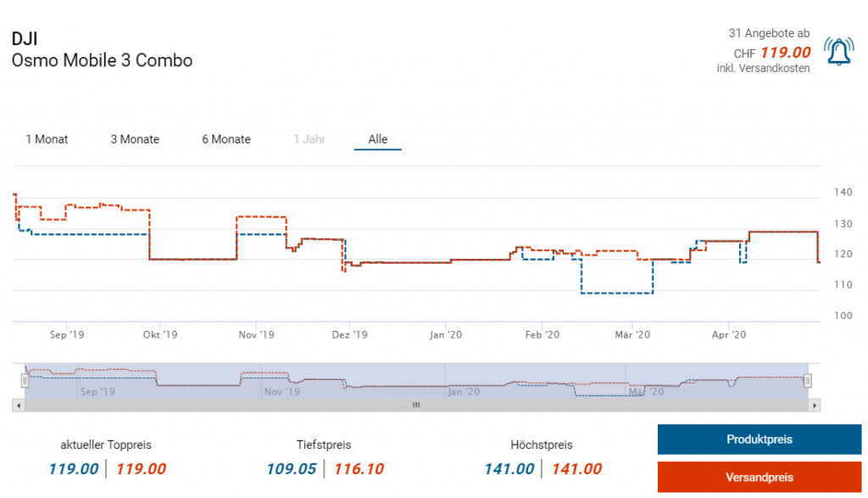This screenshot has width=868, height=498.
Task: Click the horizontal scrollbar thumb grip
Action: pyautogui.click(x=416, y=406)
